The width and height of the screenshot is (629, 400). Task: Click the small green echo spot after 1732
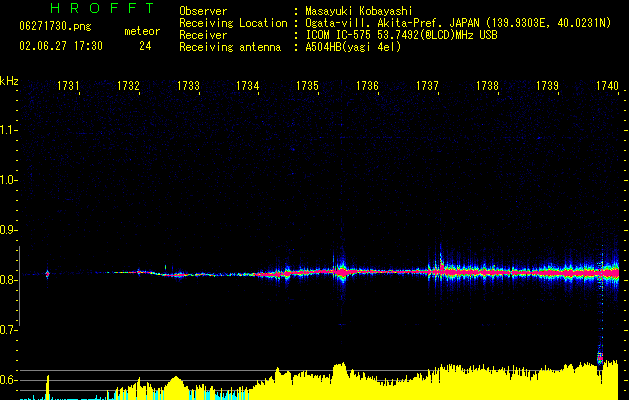coord(165,267)
